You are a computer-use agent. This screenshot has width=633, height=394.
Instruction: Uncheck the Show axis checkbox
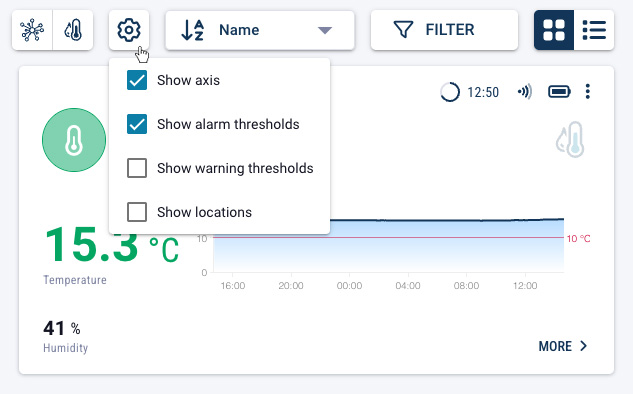tap(137, 80)
